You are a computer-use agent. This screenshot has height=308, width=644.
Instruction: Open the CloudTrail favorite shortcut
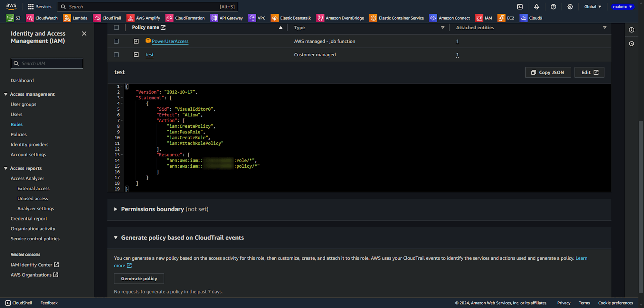point(107,18)
